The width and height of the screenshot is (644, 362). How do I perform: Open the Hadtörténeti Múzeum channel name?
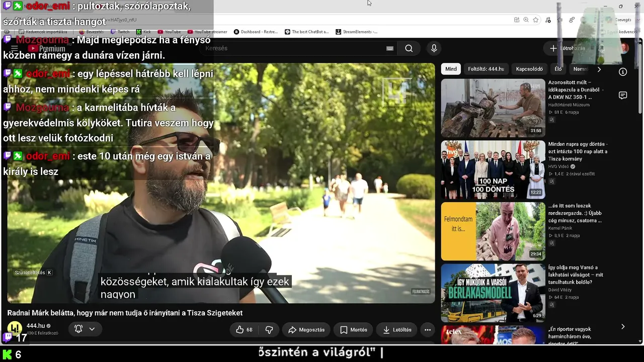pos(569,105)
